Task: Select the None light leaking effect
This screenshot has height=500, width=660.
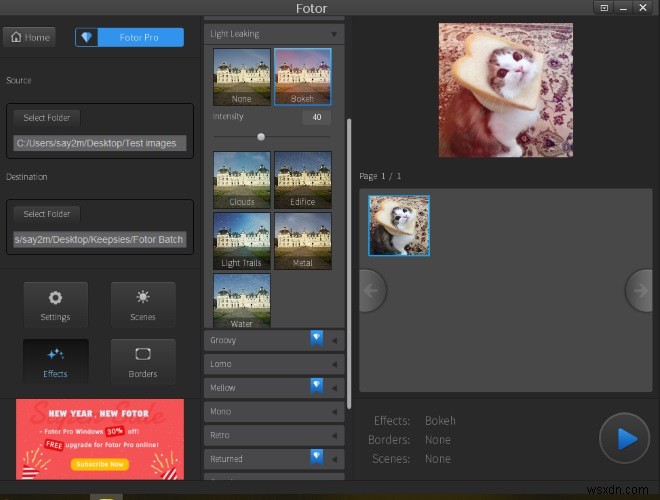Action: [242, 77]
